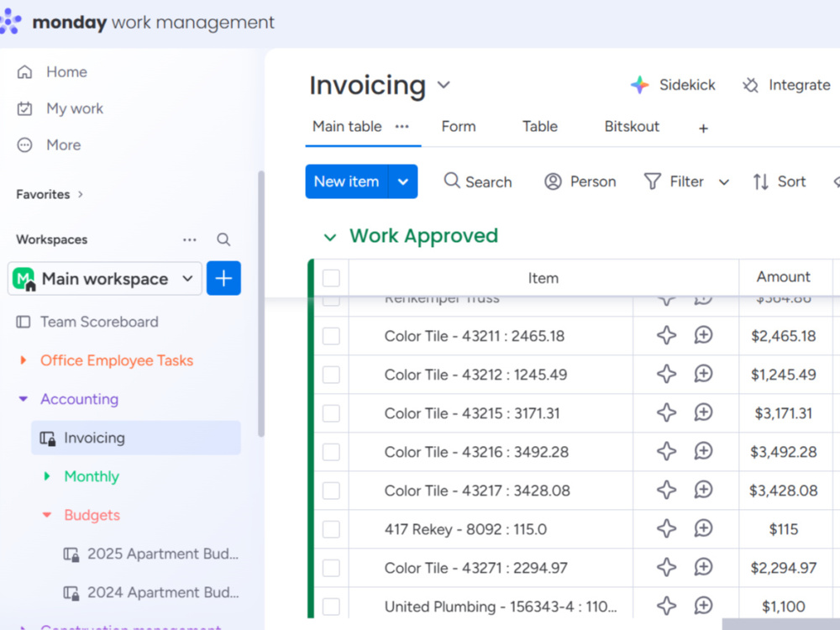
Task: Check the Color Tile 43211 row
Action: pyautogui.click(x=331, y=336)
